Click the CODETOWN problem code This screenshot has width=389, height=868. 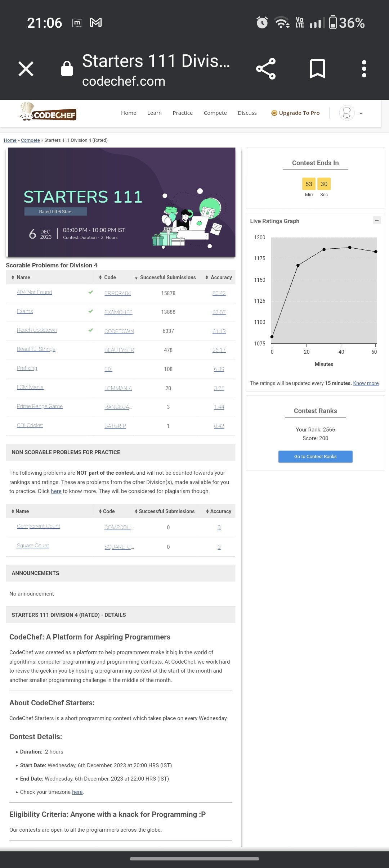click(119, 331)
